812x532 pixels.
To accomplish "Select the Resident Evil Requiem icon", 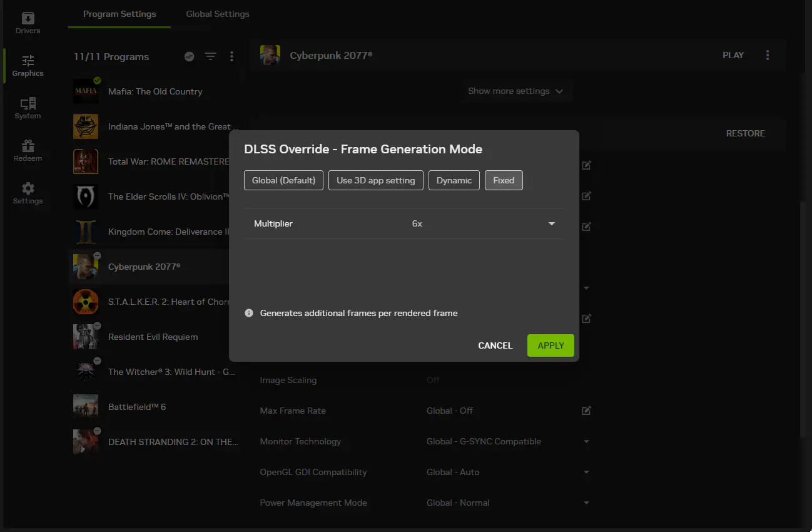I will [x=86, y=337].
